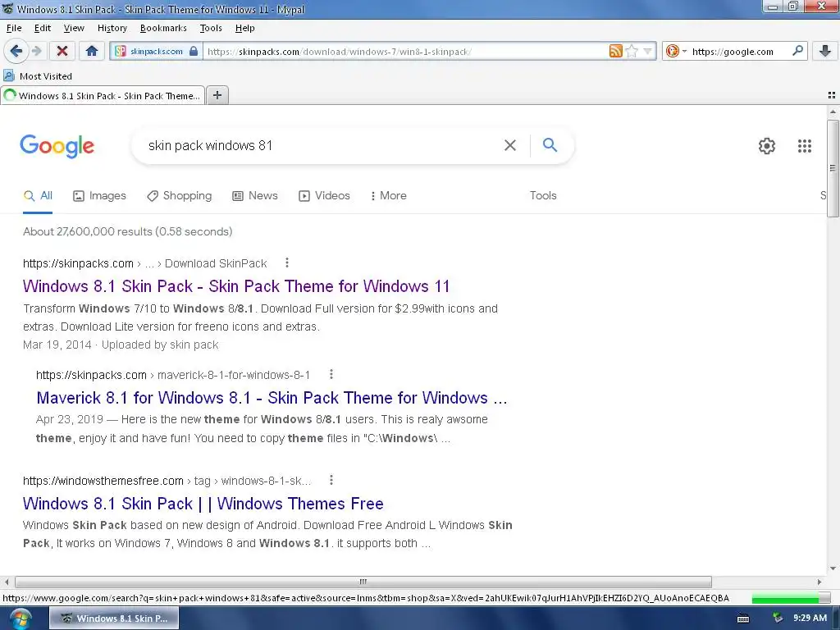Go back with the browser back arrow
This screenshot has width=840, height=630.
(x=16, y=52)
